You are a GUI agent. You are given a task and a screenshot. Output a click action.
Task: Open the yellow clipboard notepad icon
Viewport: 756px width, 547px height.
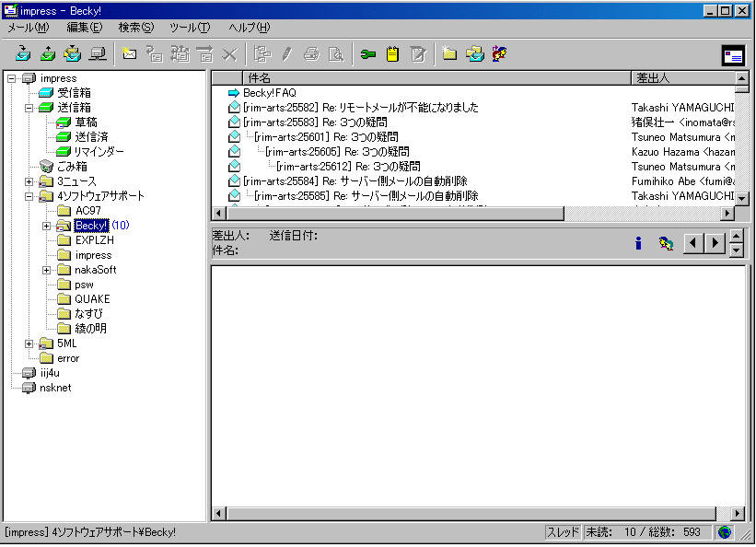click(393, 53)
